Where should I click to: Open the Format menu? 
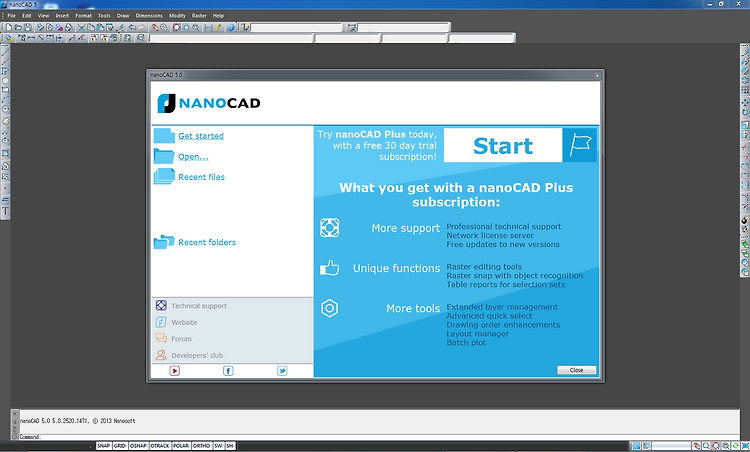(x=83, y=16)
